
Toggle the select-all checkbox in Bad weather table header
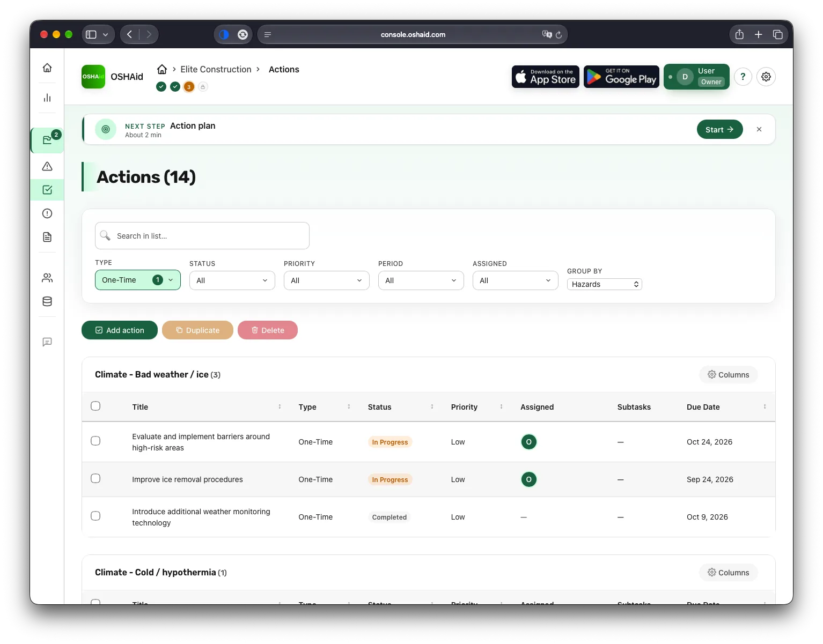tap(95, 406)
